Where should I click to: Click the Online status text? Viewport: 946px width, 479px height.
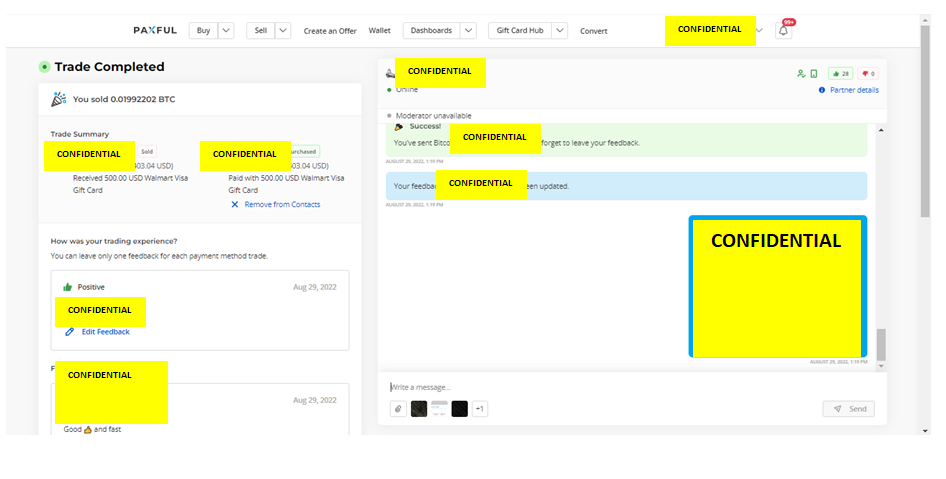coord(407,90)
